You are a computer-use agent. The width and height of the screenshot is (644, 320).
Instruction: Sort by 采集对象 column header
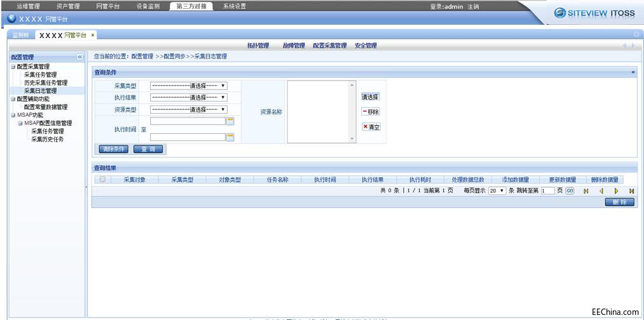click(x=135, y=180)
